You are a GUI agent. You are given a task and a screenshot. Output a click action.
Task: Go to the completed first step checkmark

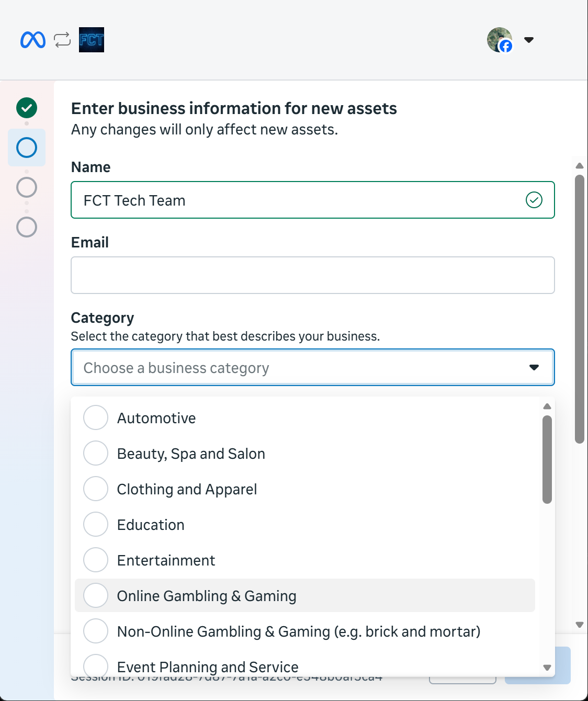(27, 108)
